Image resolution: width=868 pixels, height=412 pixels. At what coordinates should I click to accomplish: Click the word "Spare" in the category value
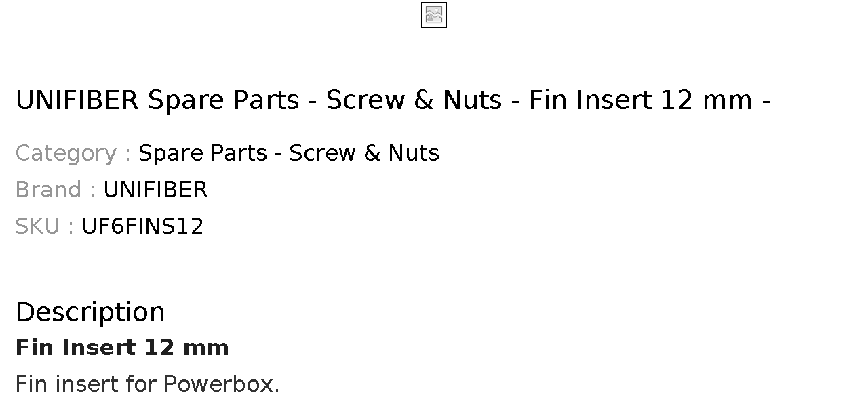pos(170,153)
